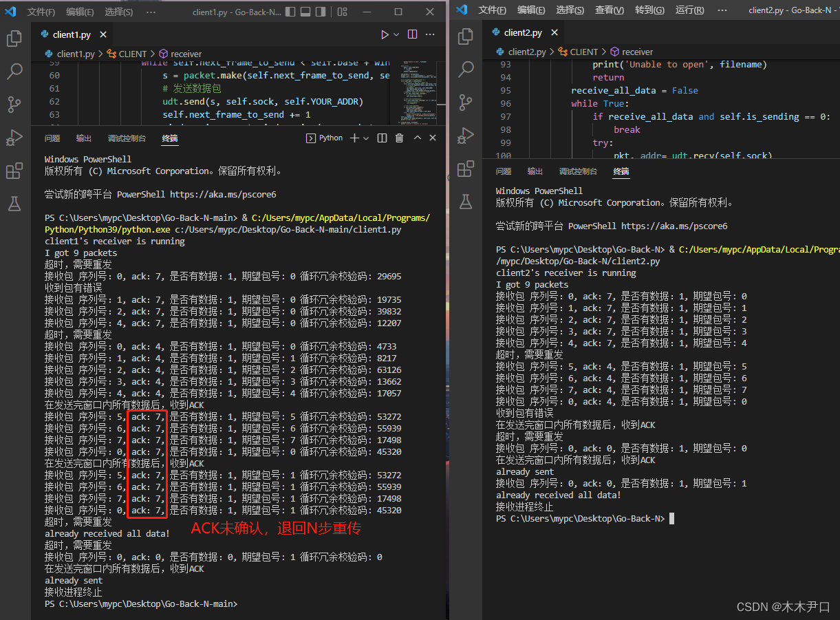Open Source Control in the client2.py window
840x620 pixels.
click(x=466, y=102)
